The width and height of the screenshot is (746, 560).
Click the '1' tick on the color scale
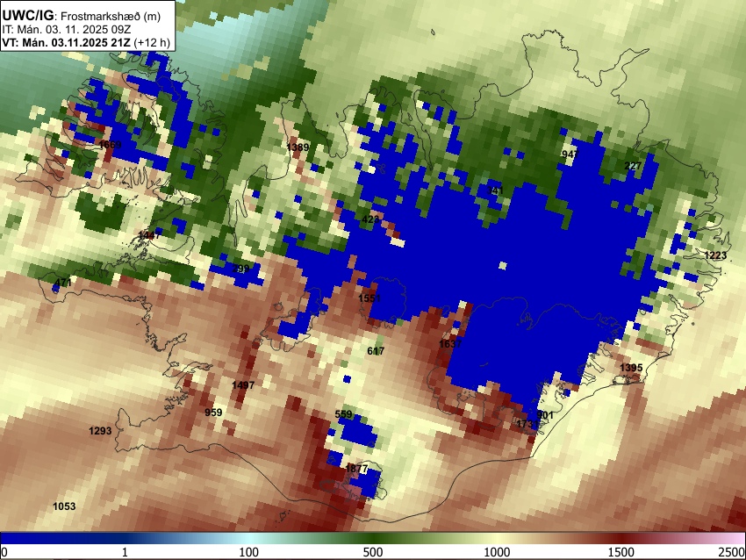[125, 552]
